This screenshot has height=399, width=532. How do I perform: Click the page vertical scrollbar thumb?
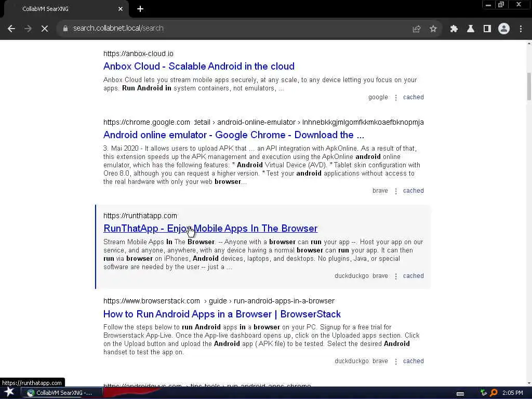(529, 86)
